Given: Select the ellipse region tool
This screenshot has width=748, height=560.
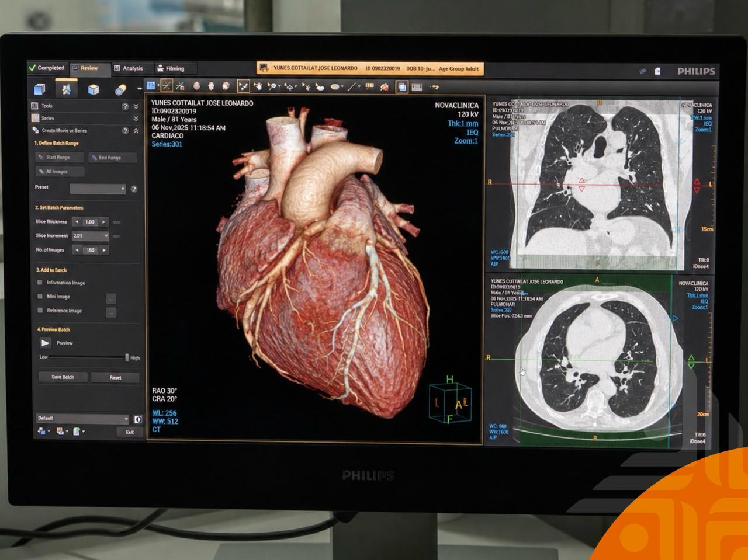Looking at the screenshot, I should click(x=335, y=86).
